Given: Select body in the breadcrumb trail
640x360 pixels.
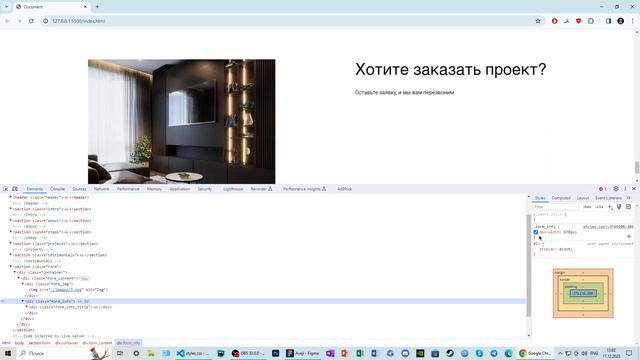Looking at the screenshot, I should (x=19, y=343).
